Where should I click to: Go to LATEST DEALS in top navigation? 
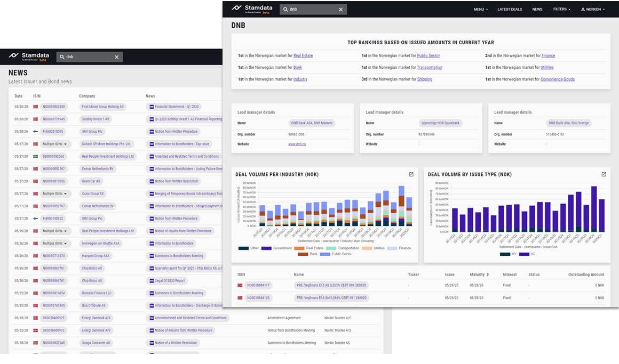point(509,10)
